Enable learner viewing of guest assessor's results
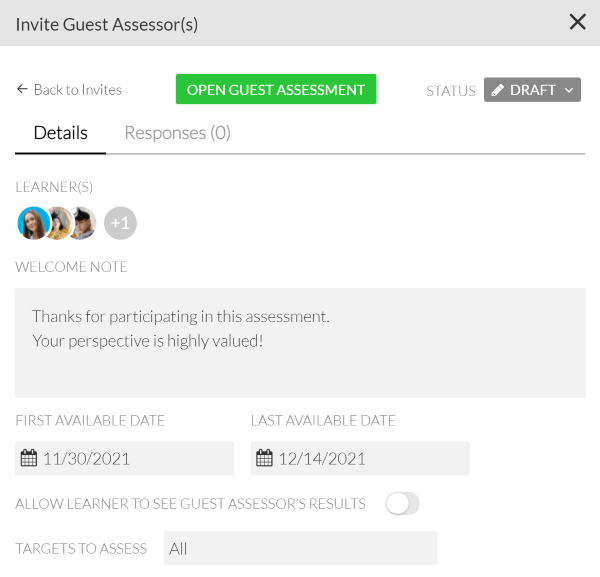 402,504
